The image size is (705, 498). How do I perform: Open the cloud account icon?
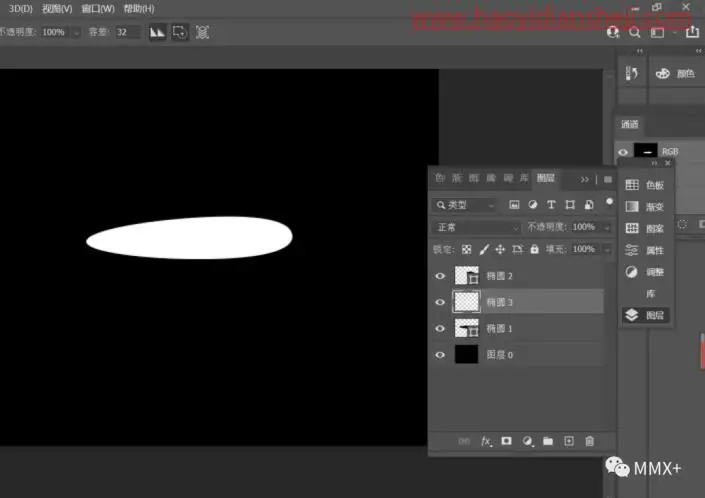(612, 32)
